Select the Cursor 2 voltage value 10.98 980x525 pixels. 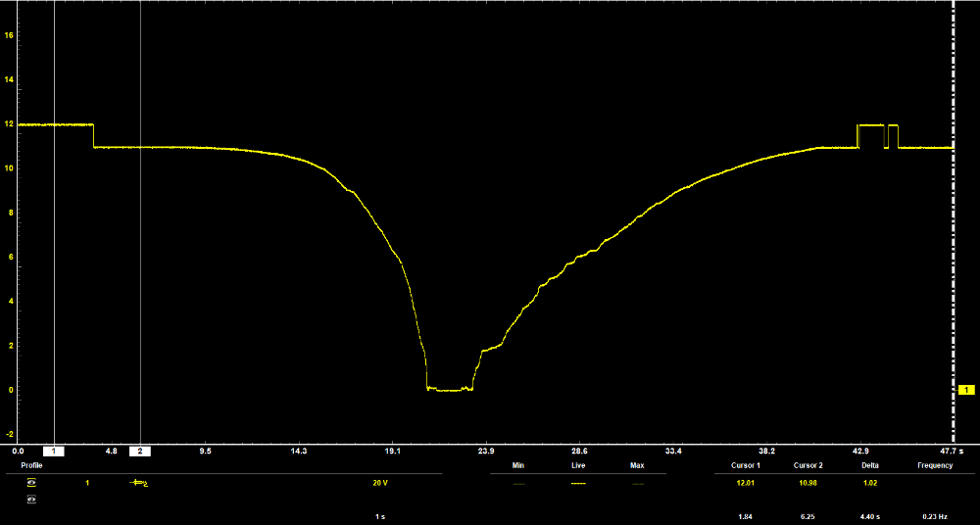[x=807, y=483]
